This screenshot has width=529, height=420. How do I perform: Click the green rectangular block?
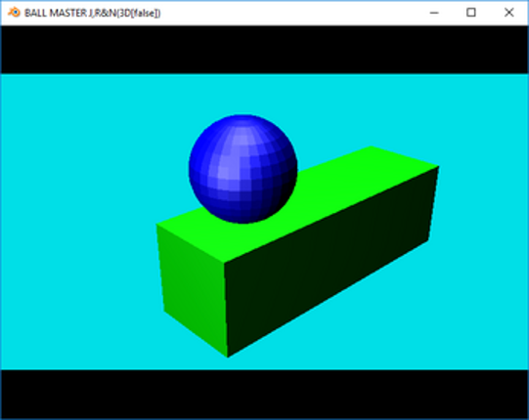pyautogui.click(x=297, y=251)
